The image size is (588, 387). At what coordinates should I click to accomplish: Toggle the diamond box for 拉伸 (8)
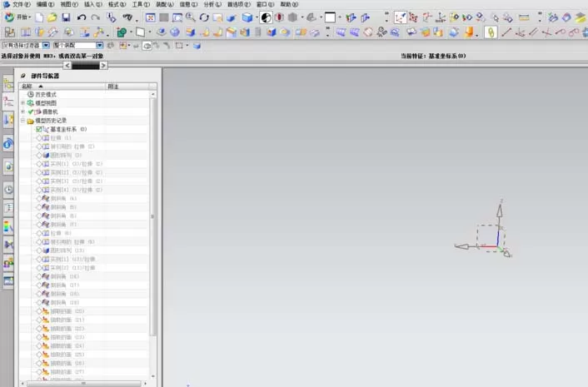(x=39, y=233)
